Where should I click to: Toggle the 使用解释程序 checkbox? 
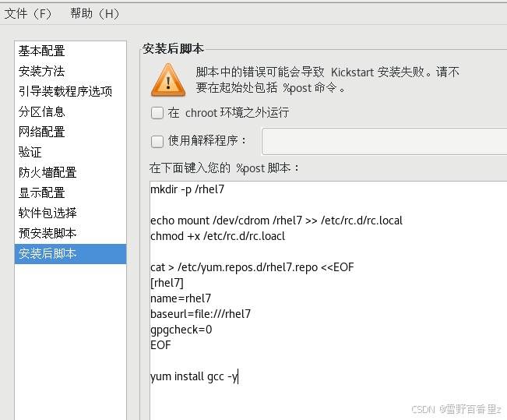coord(157,141)
